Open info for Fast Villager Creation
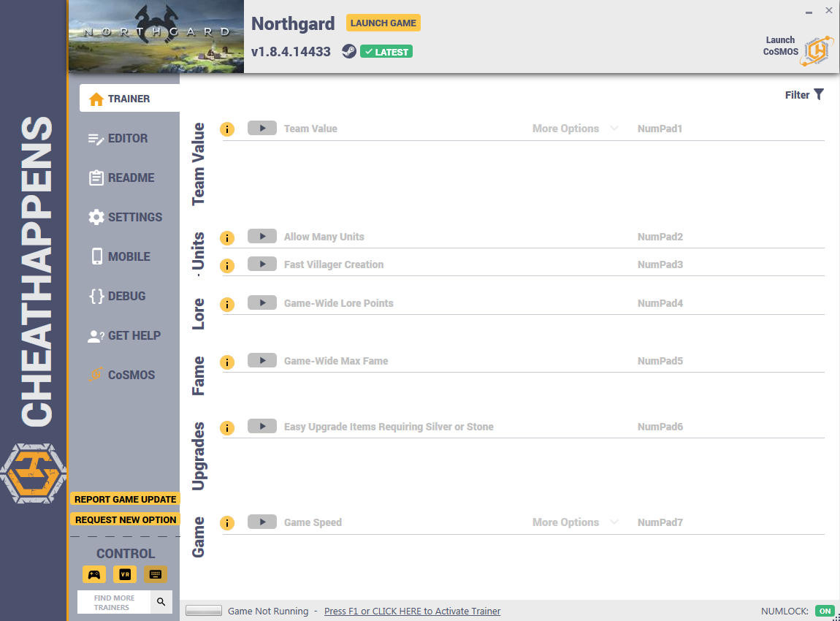This screenshot has height=621, width=840. click(x=227, y=266)
